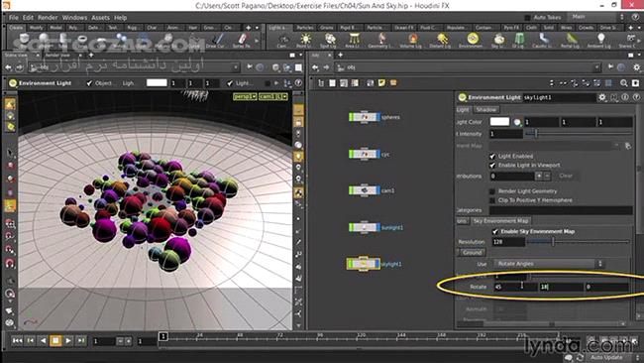Switch to the Pyro FX shelf tab

pyautogui.click(x=511, y=28)
